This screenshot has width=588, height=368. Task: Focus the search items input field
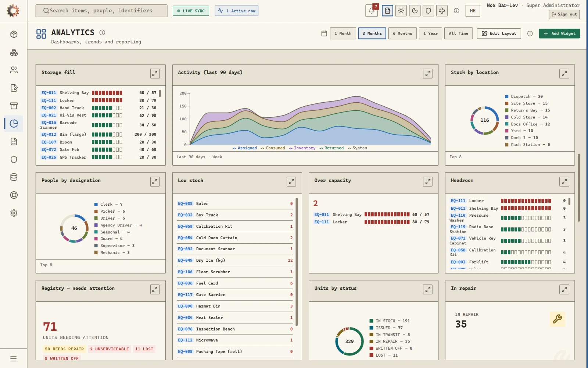[101, 11]
